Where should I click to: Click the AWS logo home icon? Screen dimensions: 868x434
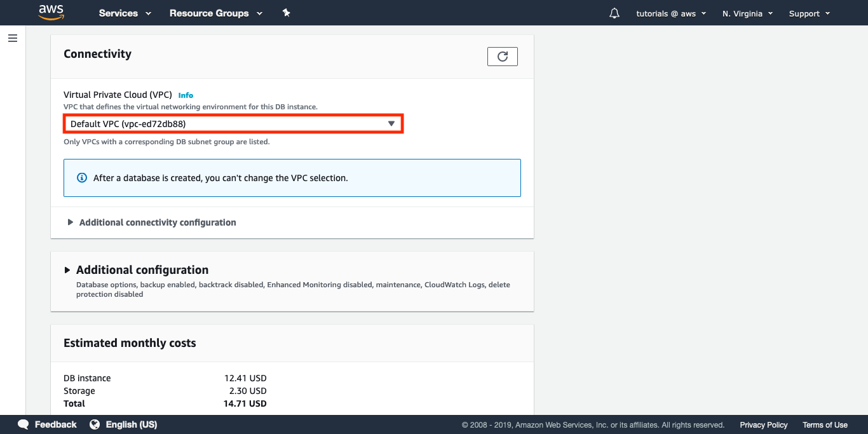point(51,13)
